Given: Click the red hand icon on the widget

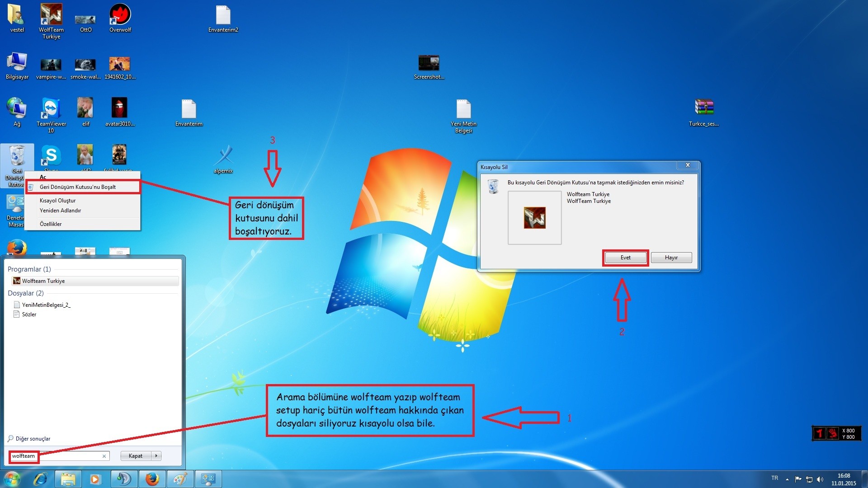Looking at the screenshot, I should pyautogui.click(x=833, y=433).
